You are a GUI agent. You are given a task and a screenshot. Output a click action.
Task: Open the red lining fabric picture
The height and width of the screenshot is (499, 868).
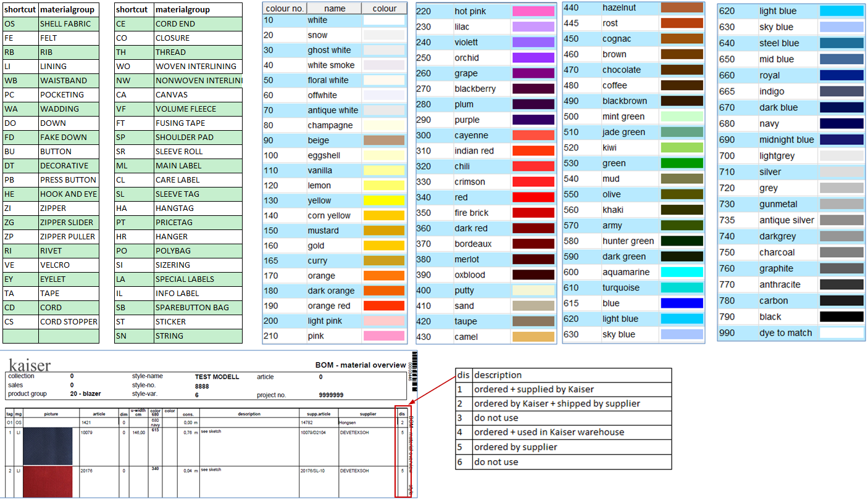(x=48, y=482)
